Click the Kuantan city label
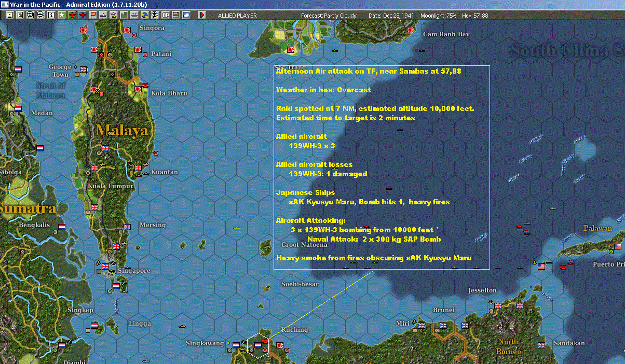The width and height of the screenshot is (625, 364). point(164,172)
